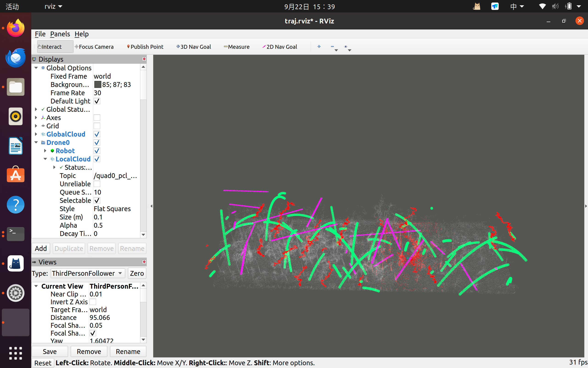This screenshot has width=588, height=368.
Task: Select the Measure tool
Action: coord(237,46)
